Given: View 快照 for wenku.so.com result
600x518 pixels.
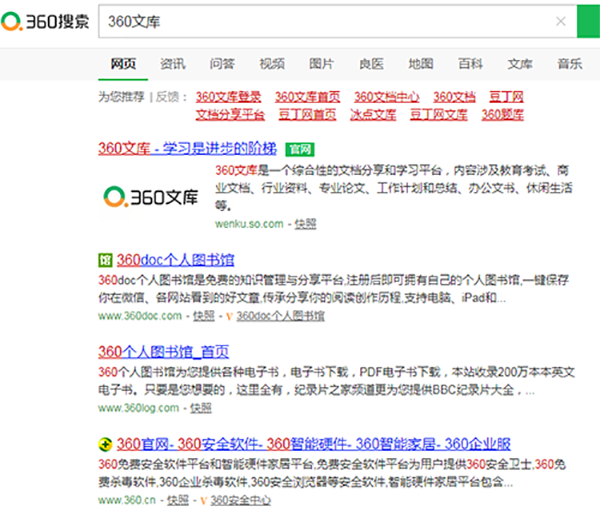Looking at the screenshot, I should (x=305, y=223).
